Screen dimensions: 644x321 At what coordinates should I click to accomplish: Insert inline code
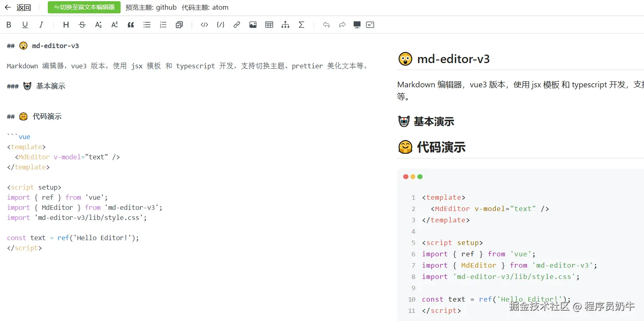(x=204, y=25)
